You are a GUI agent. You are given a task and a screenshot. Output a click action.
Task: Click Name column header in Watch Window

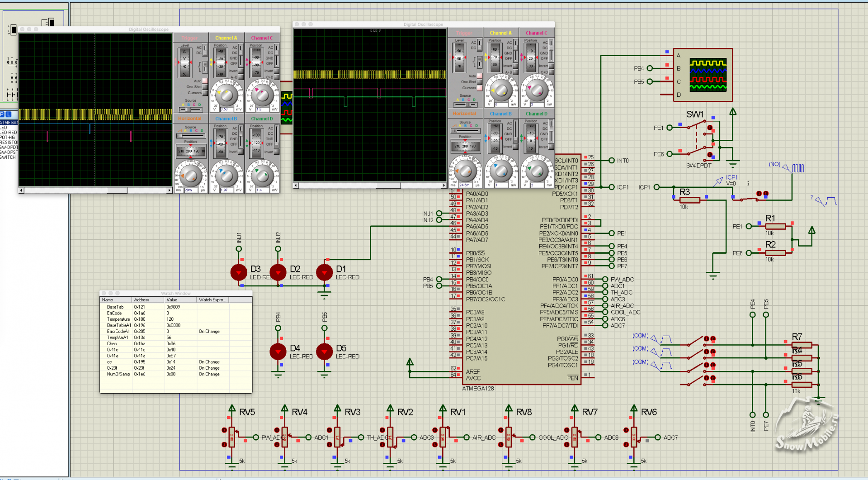tap(116, 300)
